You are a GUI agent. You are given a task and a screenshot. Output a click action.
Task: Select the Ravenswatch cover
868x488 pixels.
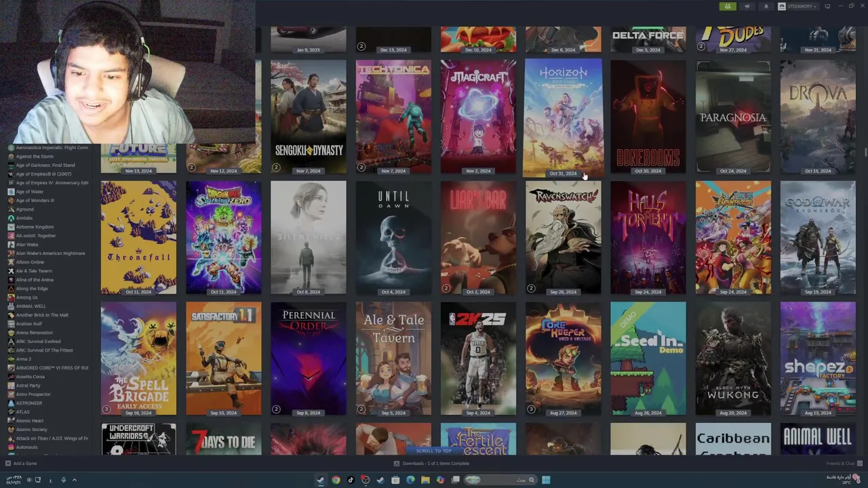[563, 238]
